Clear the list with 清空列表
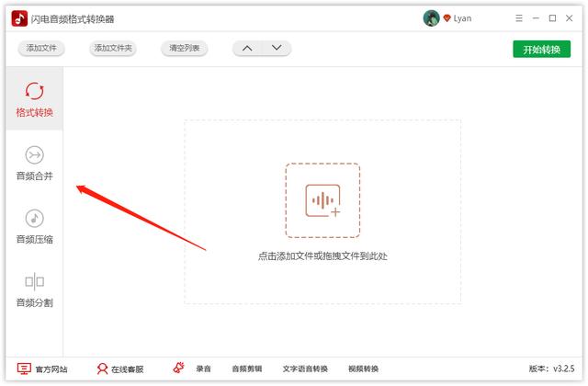Image resolution: width=588 pixels, height=386 pixels. tap(184, 48)
